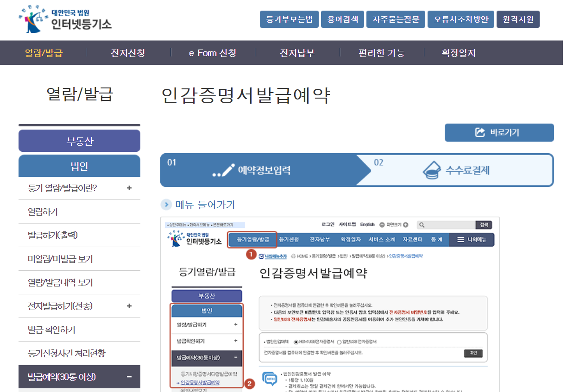Select the 편리한 기능 navigation tab
The width and height of the screenshot is (567, 392).
pos(382,53)
